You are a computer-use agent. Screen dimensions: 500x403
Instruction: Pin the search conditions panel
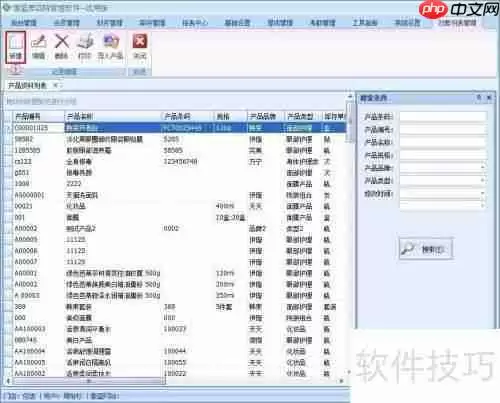[x=479, y=97]
